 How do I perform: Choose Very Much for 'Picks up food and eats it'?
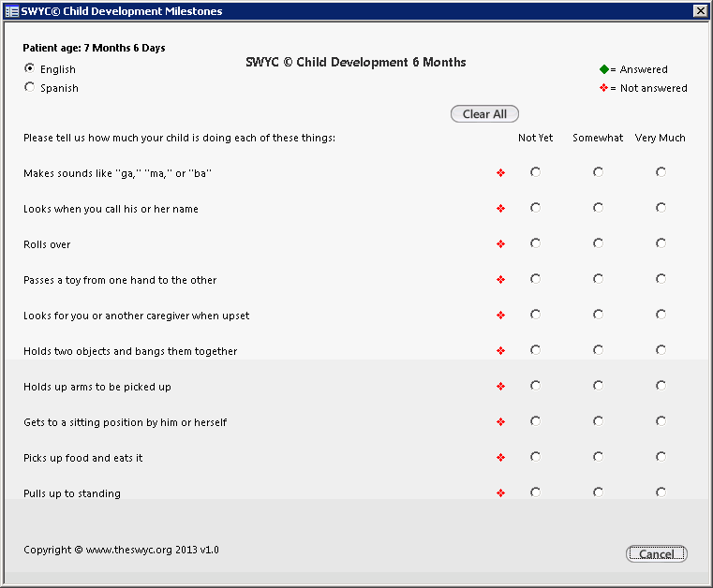661,457
